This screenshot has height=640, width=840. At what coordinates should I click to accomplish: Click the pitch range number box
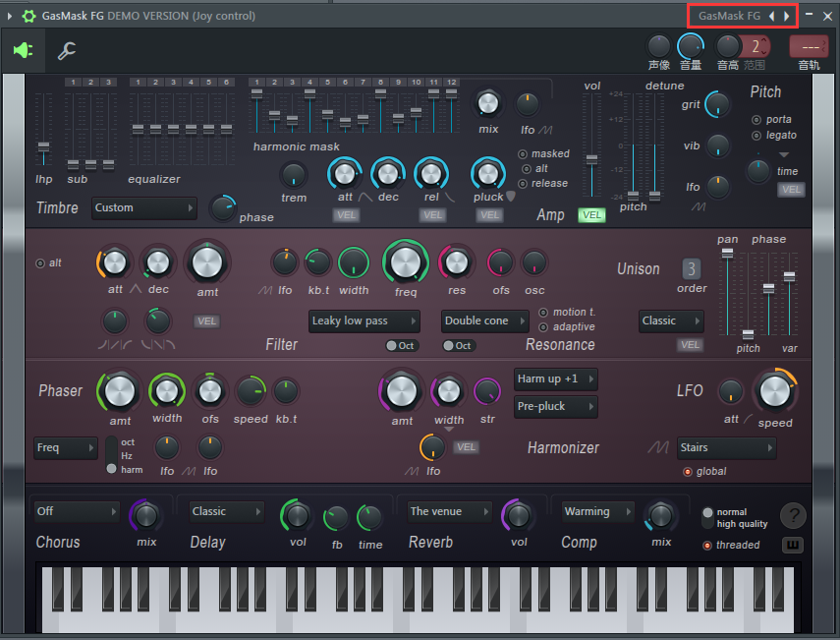(756, 47)
